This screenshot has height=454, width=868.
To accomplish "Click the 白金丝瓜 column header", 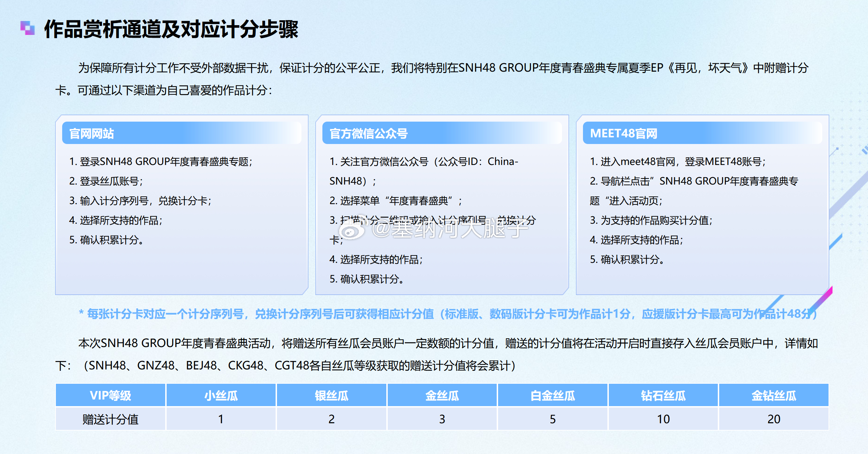I will pos(553,395).
